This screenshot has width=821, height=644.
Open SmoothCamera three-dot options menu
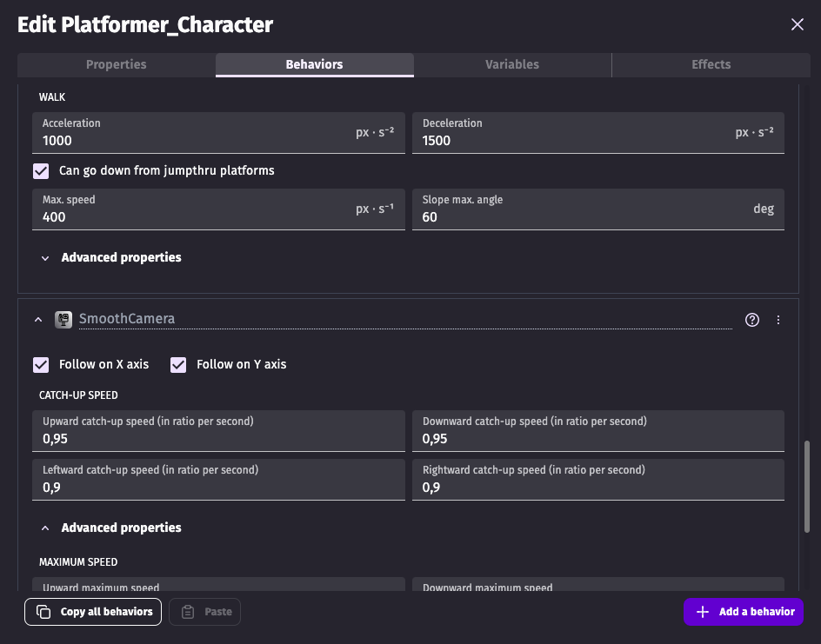pyautogui.click(x=778, y=320)
